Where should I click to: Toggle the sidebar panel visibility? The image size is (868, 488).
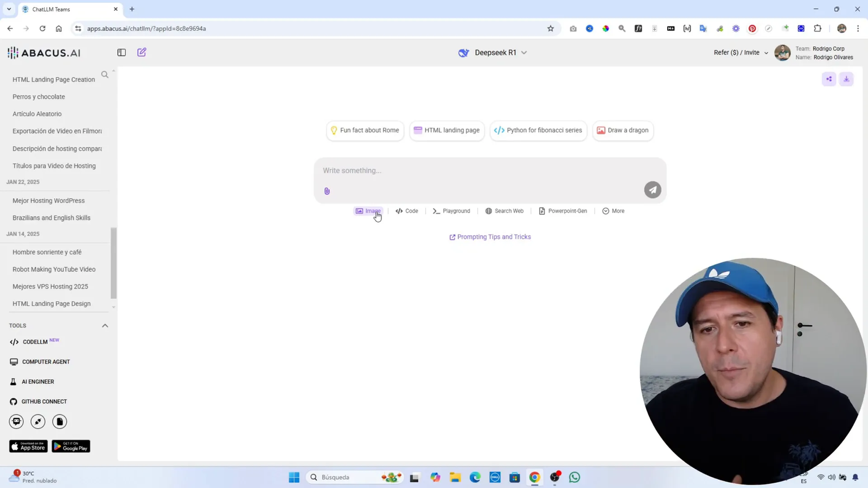[x=121, y=52]
